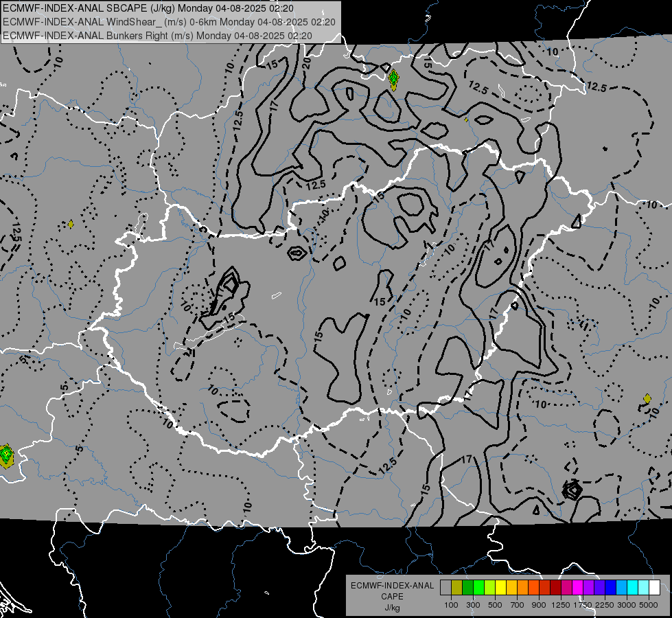This screenshot has width=672, height=618.
Task: Click the pink-magenta 1250 J/kg swatch
Action: pos(566,587)
